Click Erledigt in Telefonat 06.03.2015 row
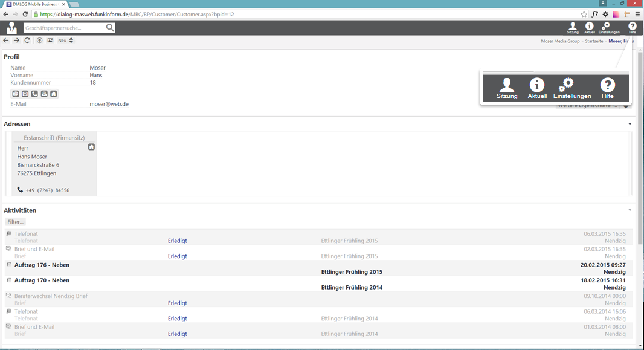The width and height of the screenshot is (644, 350). pos(178,241)
